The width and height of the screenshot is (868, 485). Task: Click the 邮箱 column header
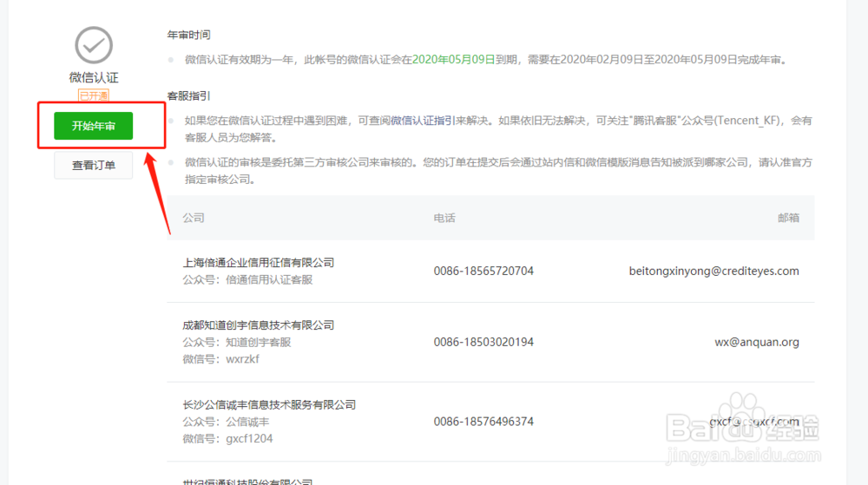pos(788,218)
